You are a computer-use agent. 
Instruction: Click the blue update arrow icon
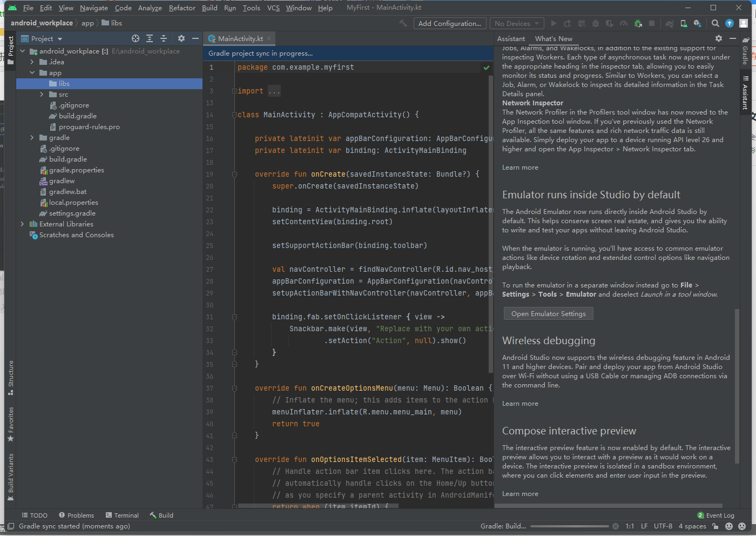coord(730,23)
